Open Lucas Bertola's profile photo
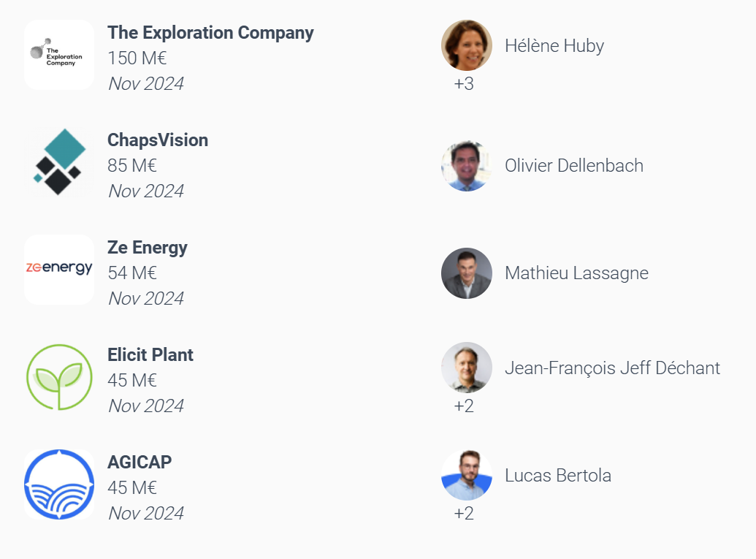The height and width of the screenshot is (559, 756). coord(466,475)
